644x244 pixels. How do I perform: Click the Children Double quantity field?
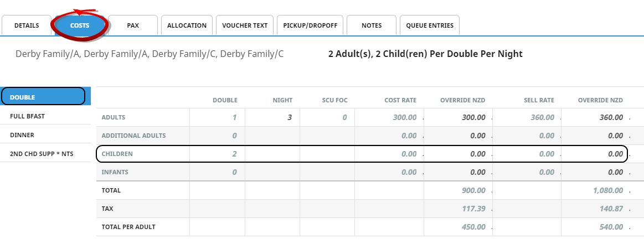pyautogui.click(x=218, y=154)
